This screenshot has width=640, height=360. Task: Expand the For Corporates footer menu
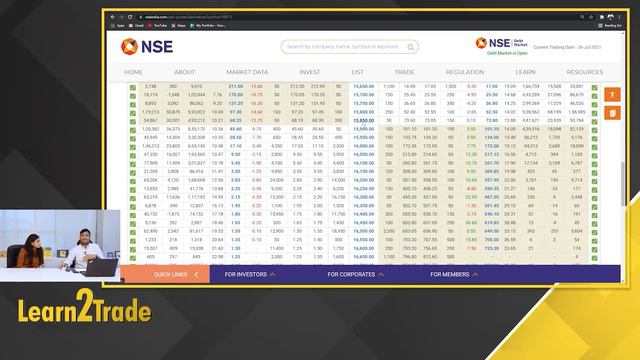point(356,274)
